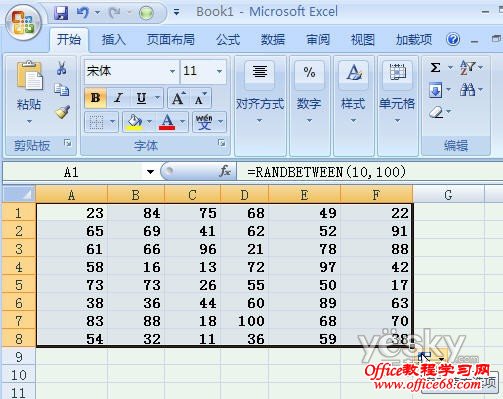Open the Excel help question mark
The width and height of the screenshot is (503, 399).
(453, 40)
